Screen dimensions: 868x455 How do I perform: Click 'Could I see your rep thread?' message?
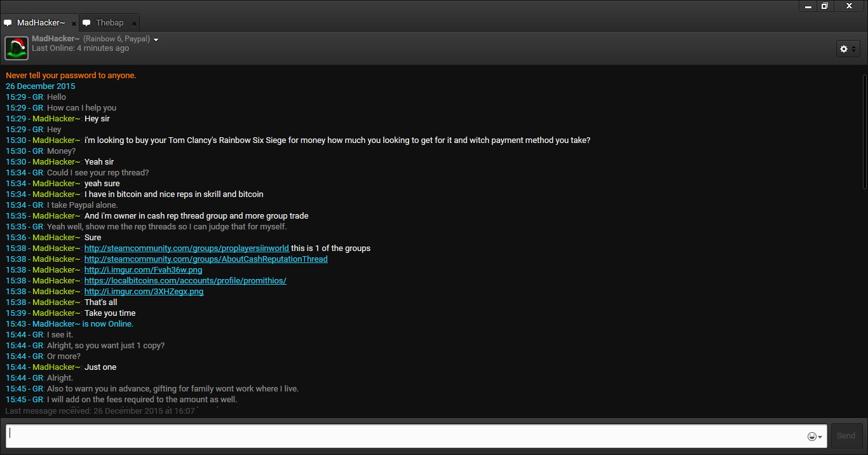98,173
